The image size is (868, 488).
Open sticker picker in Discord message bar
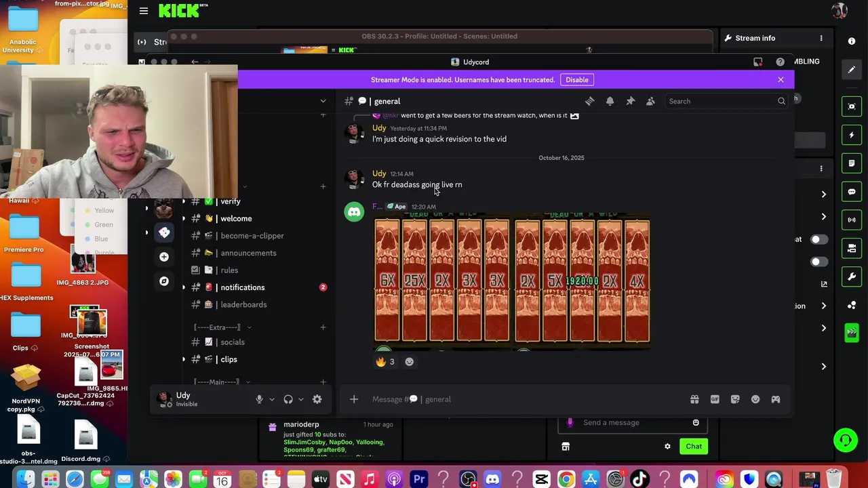(735, 399)
